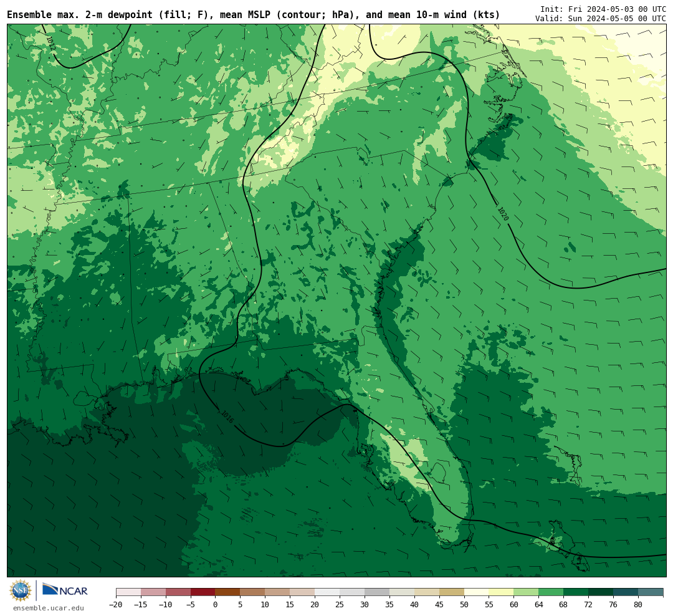
Task: Click the Init: Fri 2024-05-03 00 UTC text
Action: tap(603, 9)
